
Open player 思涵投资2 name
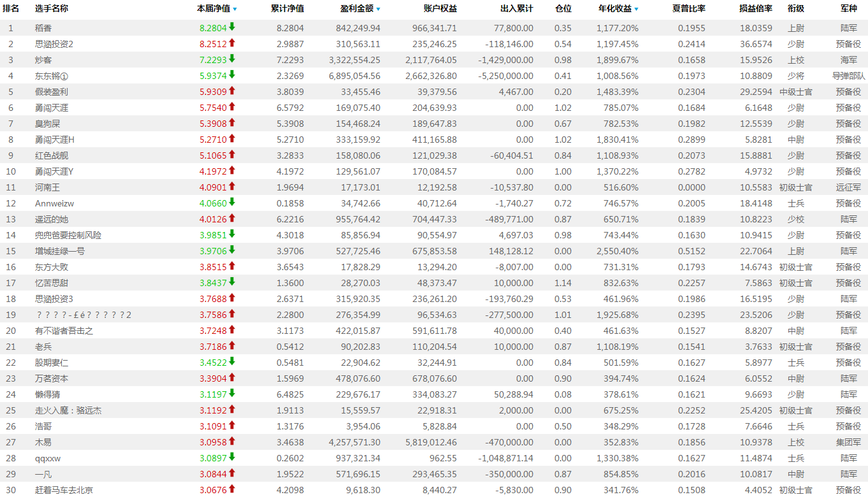point(54,44)
